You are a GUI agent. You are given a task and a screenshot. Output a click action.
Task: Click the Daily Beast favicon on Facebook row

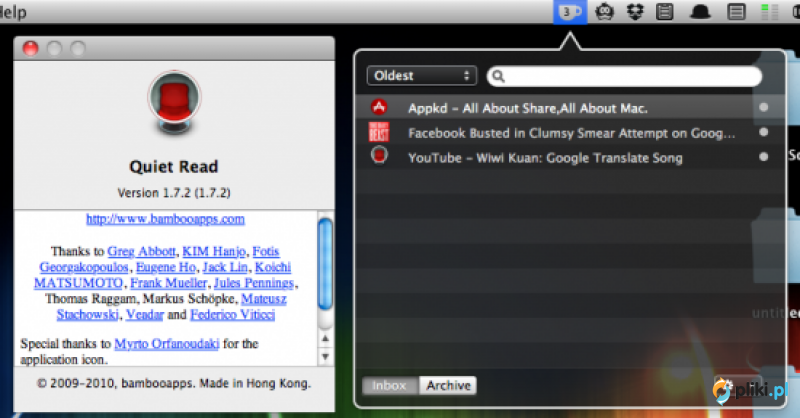click(x=379, y=132)
